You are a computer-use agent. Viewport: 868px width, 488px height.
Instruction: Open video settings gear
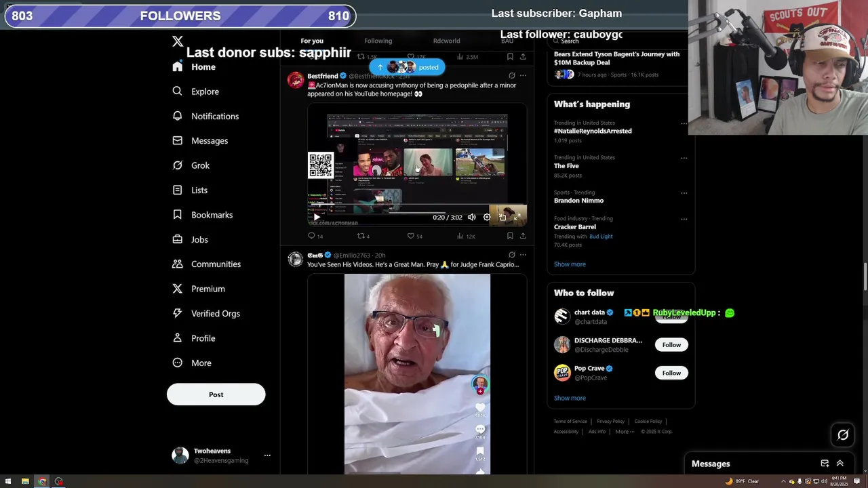tap(487, 218)
